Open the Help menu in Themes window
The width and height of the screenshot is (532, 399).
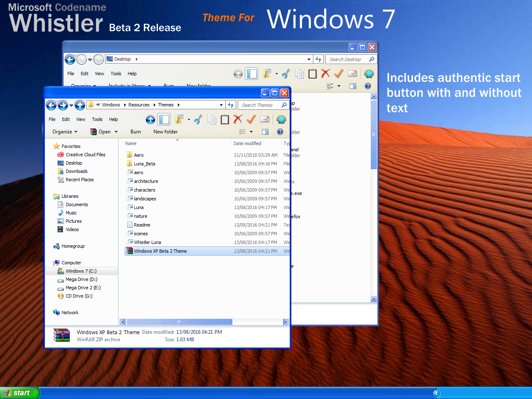pyautogui.click(x=113, y=119)
